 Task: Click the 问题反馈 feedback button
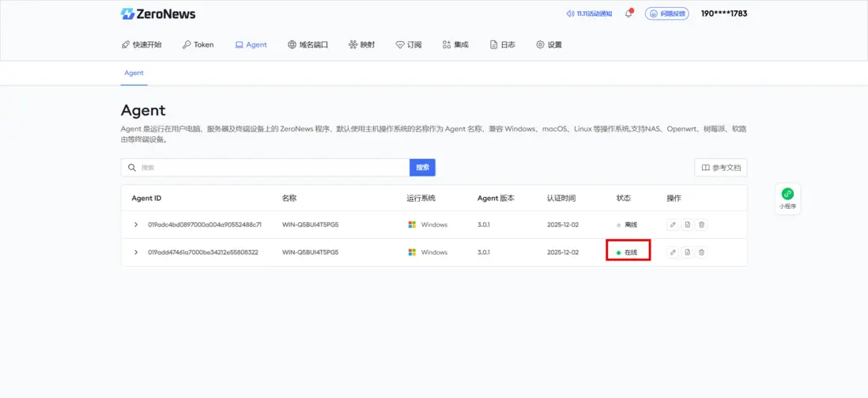tap(667, 13)
